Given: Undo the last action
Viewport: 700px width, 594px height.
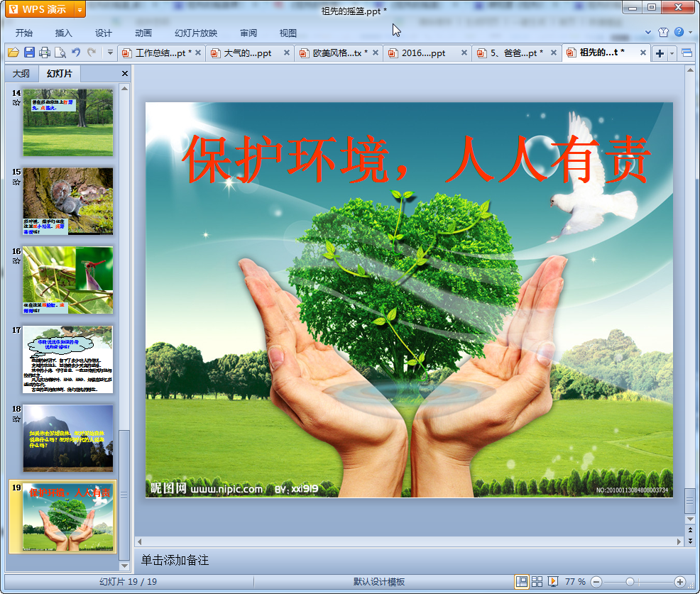Looking at the screenshot, I should [76, 53].
